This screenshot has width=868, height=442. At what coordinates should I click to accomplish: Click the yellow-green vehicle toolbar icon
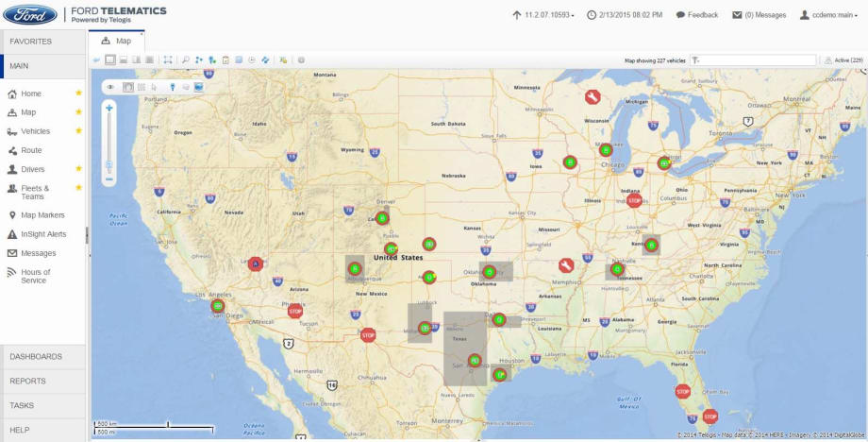(283, 59)
